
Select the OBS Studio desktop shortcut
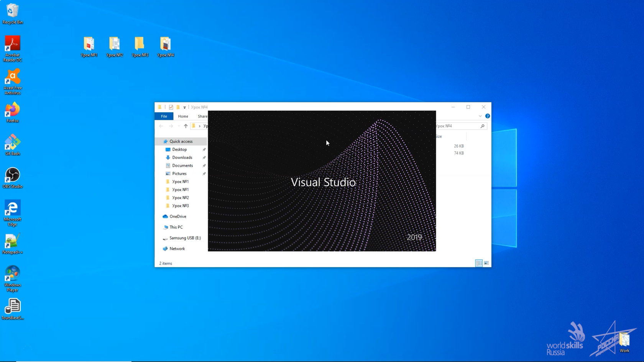click(12, 178)
